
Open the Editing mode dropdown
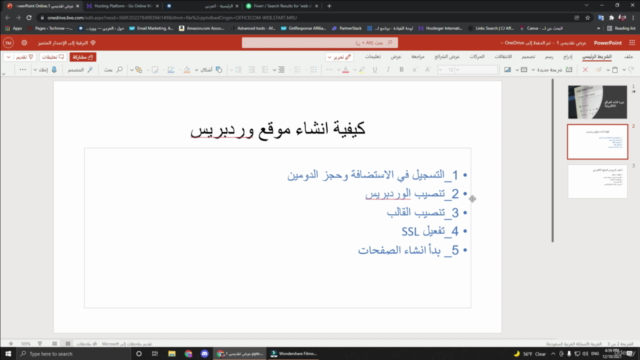coord(339,57)
